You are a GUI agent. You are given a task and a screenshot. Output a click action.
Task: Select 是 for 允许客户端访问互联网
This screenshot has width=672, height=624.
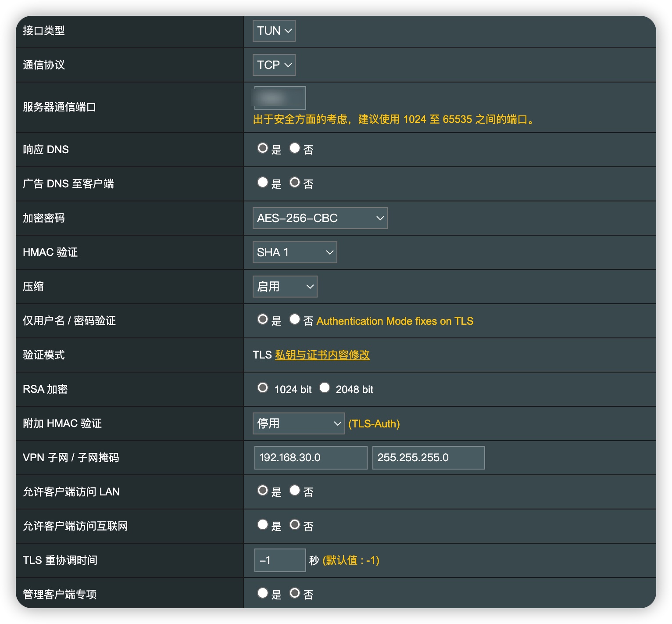click(263, 524)
